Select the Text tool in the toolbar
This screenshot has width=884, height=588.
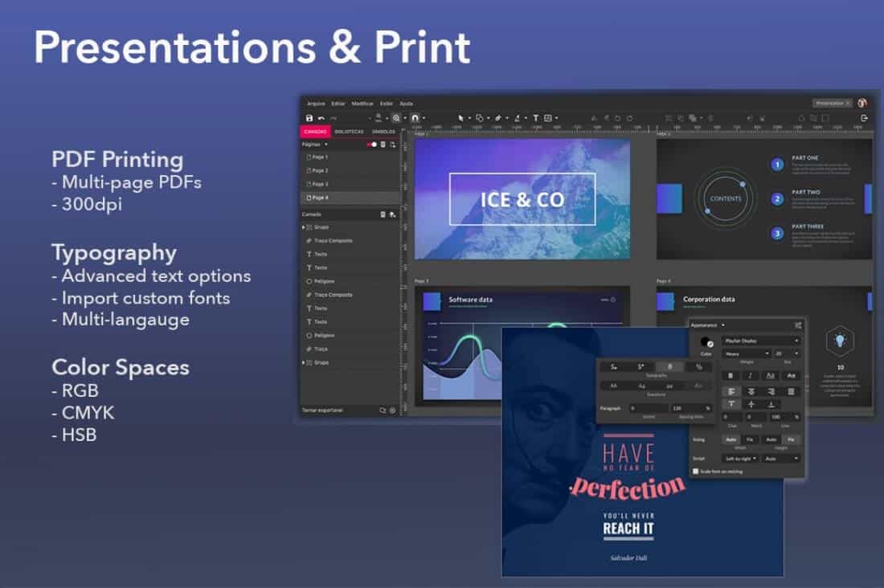pyautogui.click(x=536, y=118)
